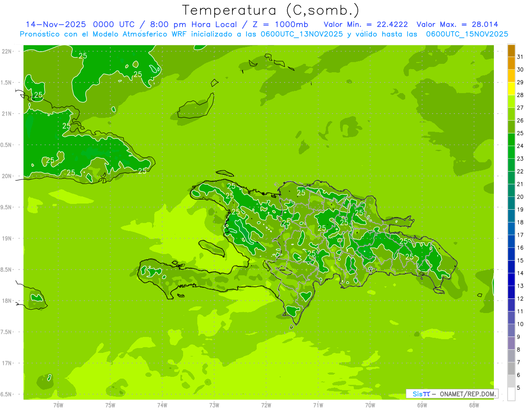Click the legend value 31
The image size is (532, 411).
(520, 57)
